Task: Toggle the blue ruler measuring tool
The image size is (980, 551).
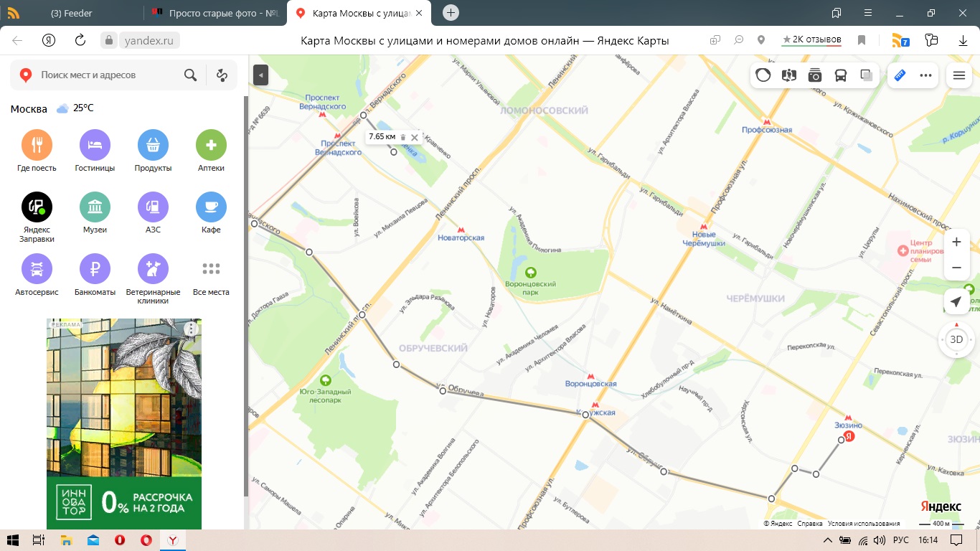Action: 900,75
